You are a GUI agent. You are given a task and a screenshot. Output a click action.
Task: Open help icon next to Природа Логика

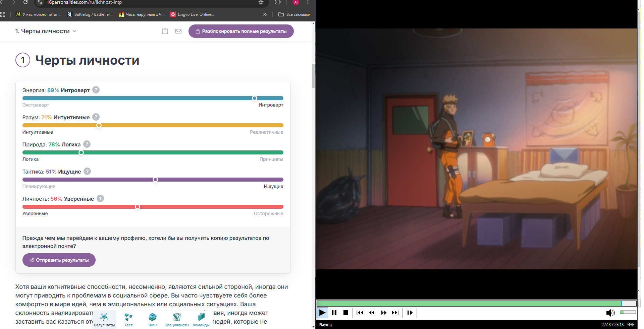point(87,144)
